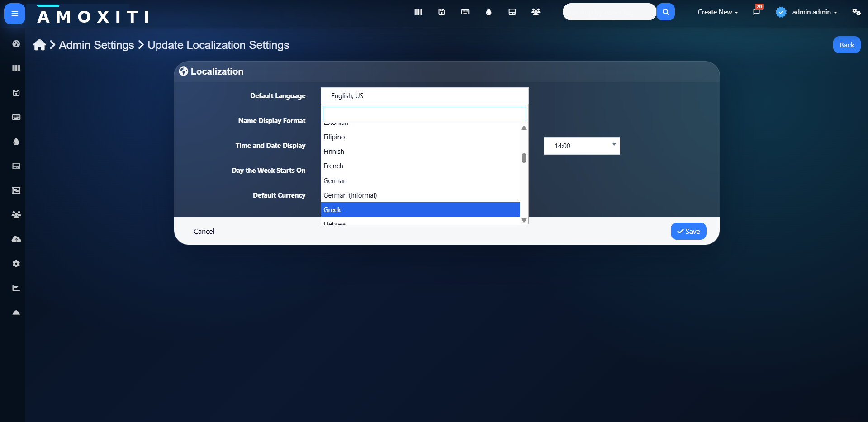Open Assets barcode icon in top navbar

pyautogui.click(x=418, y=12)
